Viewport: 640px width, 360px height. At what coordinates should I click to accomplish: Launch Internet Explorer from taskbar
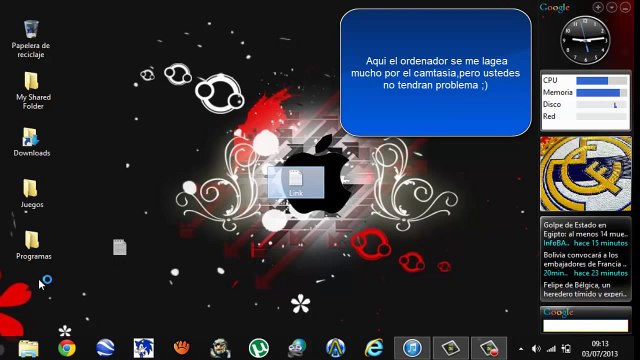click(x=374, y=348)
